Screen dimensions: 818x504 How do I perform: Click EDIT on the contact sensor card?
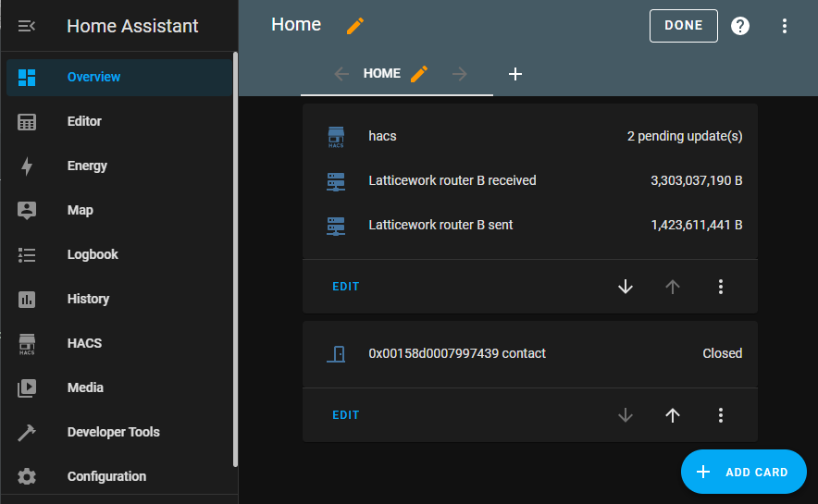[x=346, y=415]
